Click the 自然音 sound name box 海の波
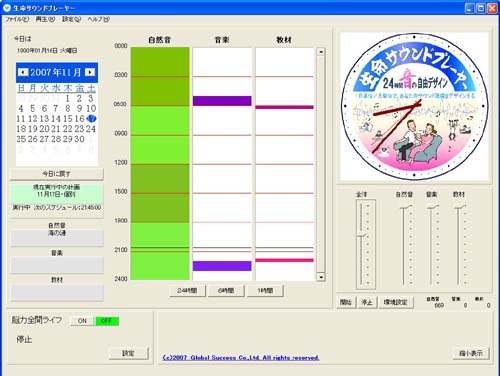The width and height of the screenshot is (500, 376). click(x=57, y=237)
